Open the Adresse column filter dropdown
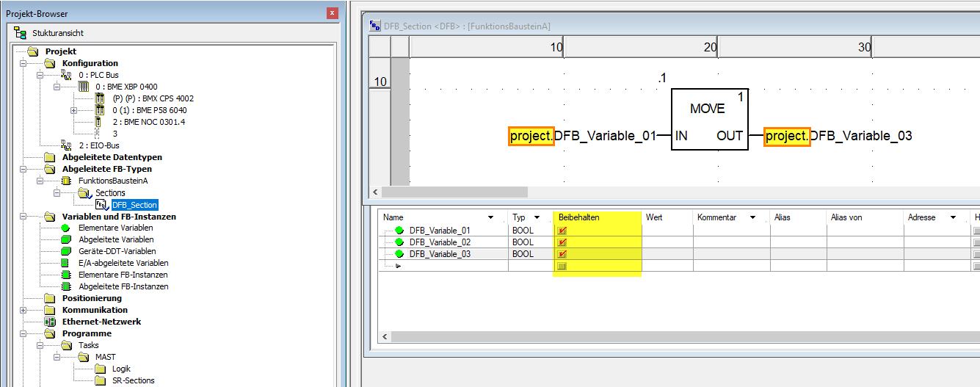The width and height of the screenshot is (980, 387). click(x=953, y=217)
